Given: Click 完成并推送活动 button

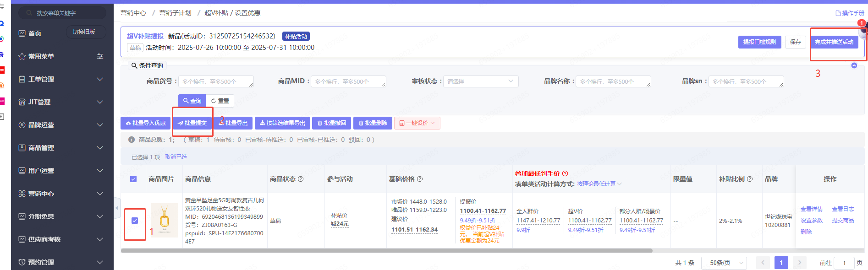Looking at the screenshot, I should 834,42.
